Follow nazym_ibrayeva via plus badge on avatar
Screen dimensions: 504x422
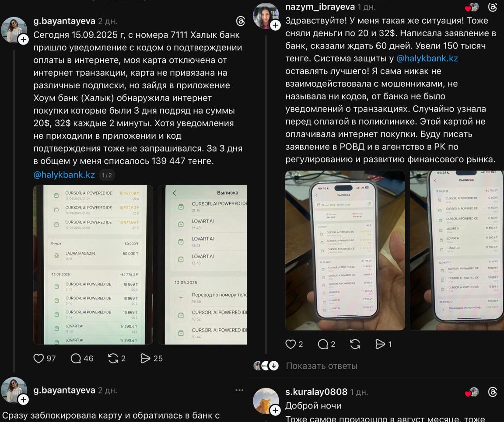click(275, 25)
